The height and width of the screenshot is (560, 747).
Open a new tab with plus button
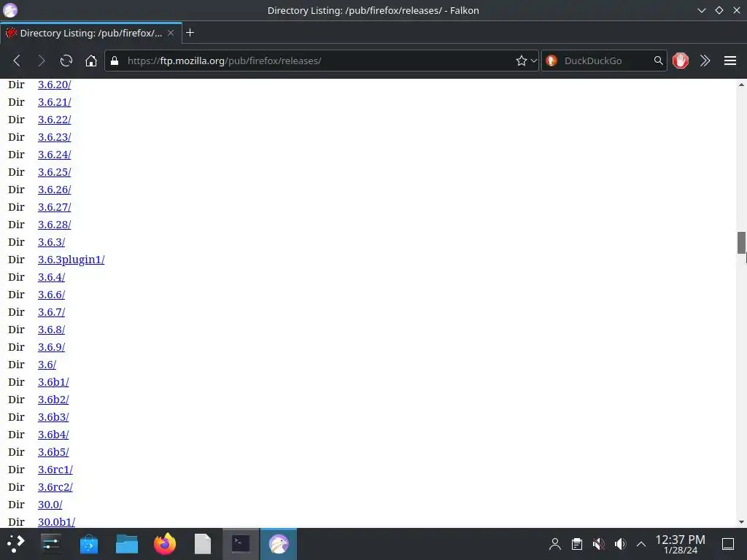tap(190, 32)
